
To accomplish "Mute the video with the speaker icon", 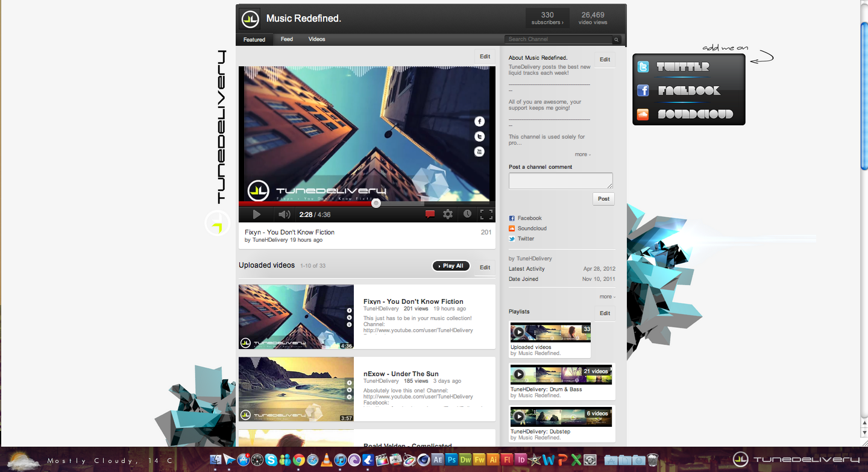I will click(284, 214).
